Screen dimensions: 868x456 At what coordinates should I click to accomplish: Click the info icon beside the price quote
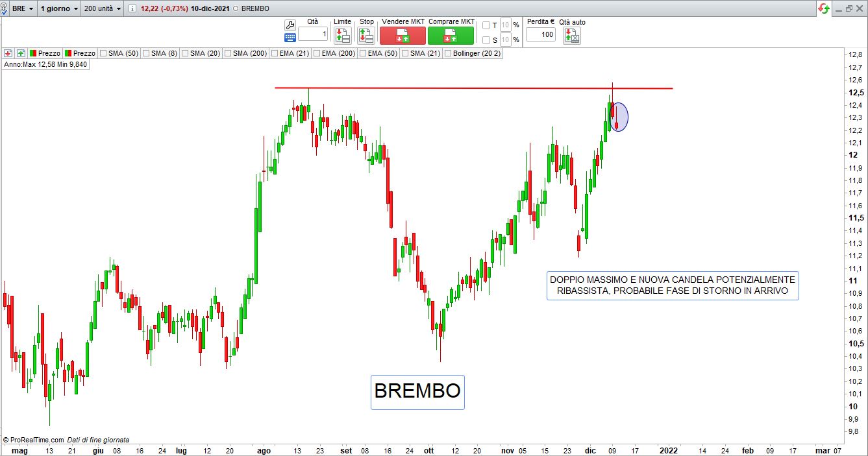pyautogui.click(x=132, y=9)
